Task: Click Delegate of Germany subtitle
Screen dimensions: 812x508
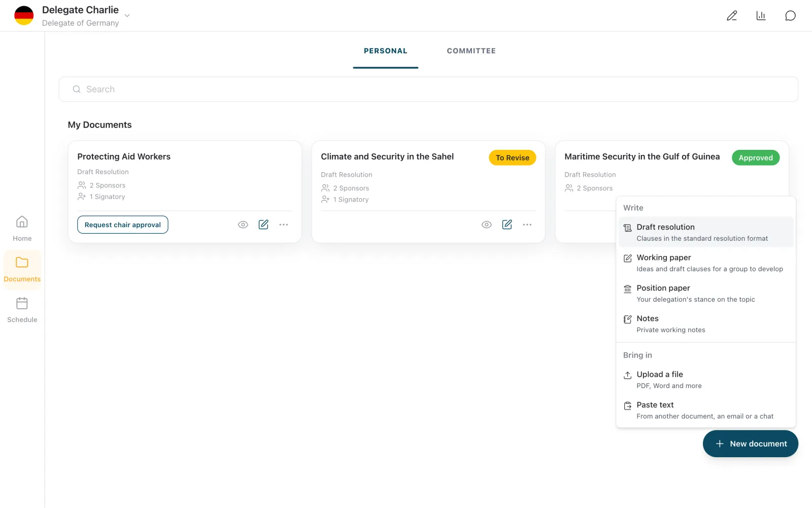Action: point(81,23)
